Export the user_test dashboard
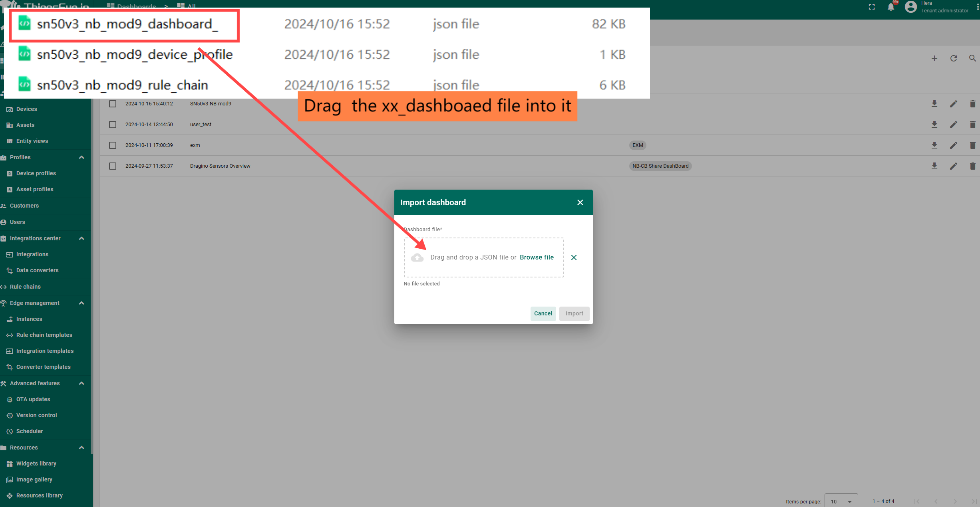The width and height of the screenshot is (980, 507). 934,125
